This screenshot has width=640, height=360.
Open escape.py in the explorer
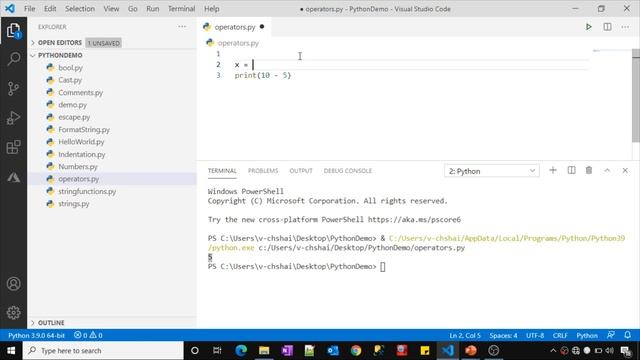(74, 117)
